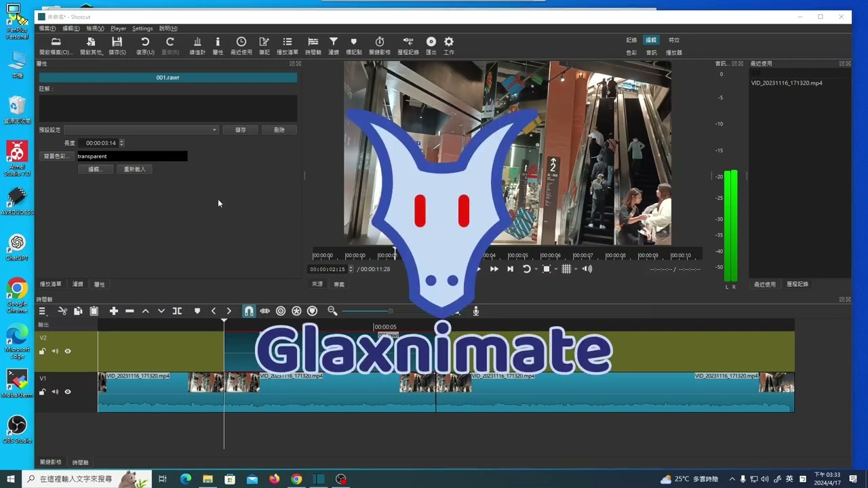This screenshot has width=868, height=488.
Task: Toggle the lock on track V1
Action: pyautogui.click(x=42, y=392)
